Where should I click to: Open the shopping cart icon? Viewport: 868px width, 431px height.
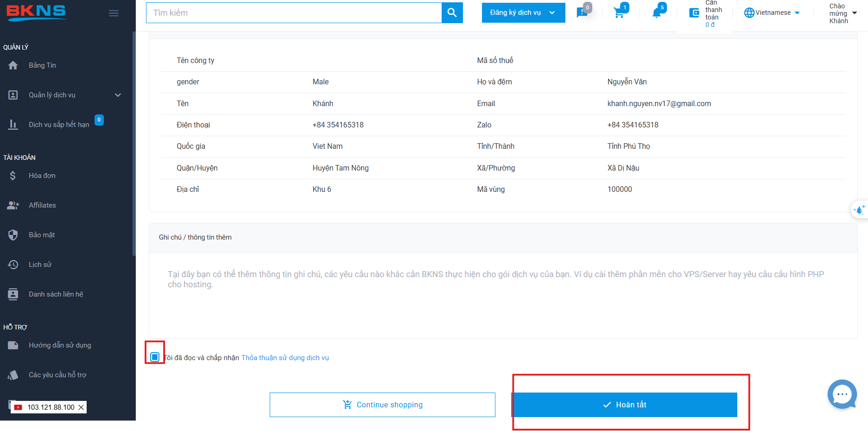[619, 13]
